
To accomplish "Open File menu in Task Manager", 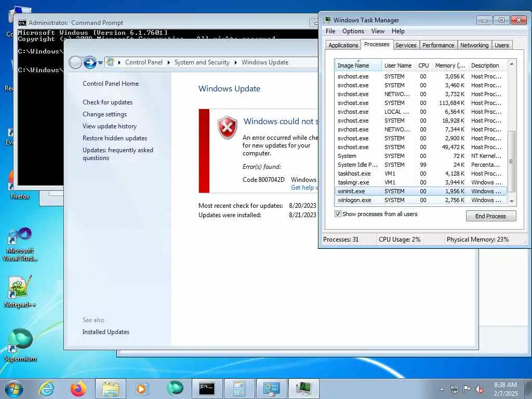I will point(330,31).
